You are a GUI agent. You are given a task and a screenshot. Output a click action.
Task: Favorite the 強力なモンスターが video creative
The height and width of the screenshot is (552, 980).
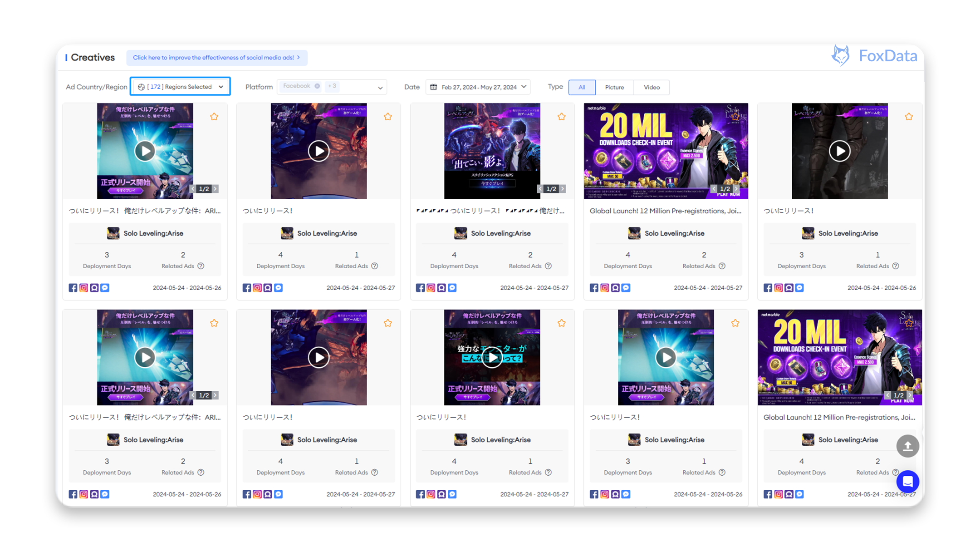click(561, 323)
